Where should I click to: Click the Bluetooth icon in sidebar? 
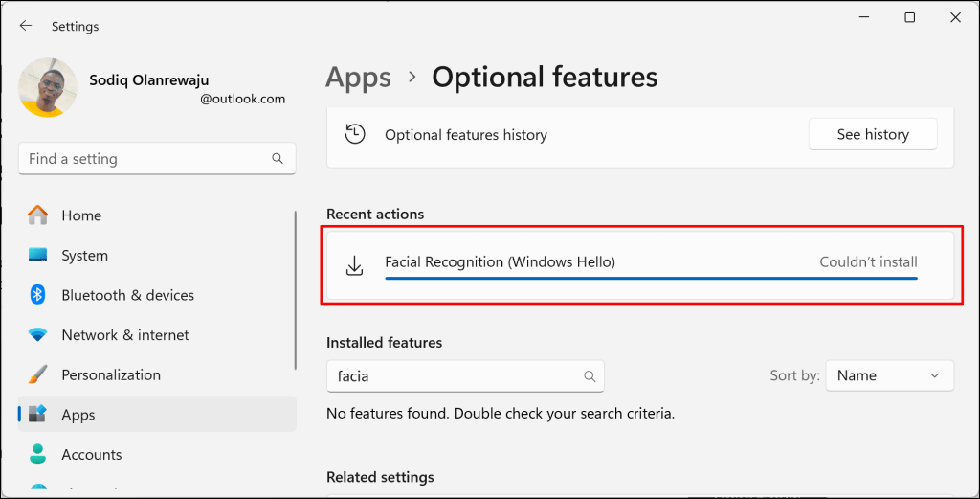[38, 295]
